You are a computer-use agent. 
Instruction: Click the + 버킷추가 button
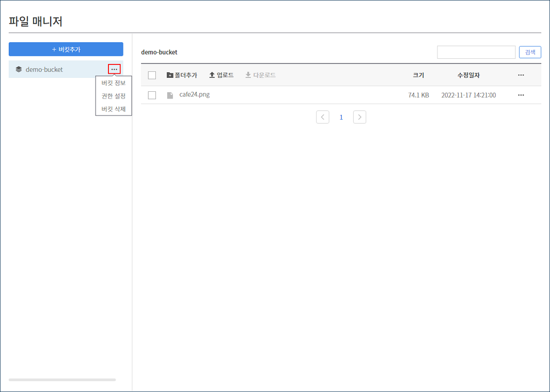click(66, 49)
